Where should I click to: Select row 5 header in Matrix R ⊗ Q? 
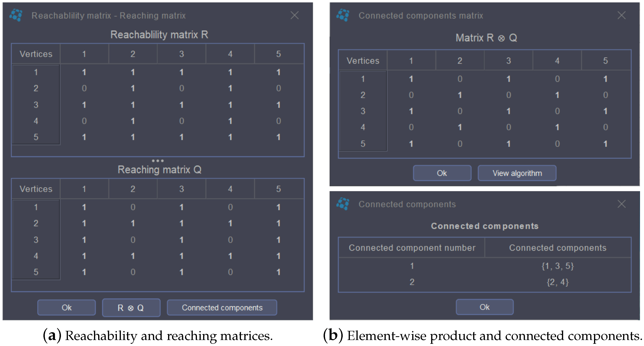(363, 144)
